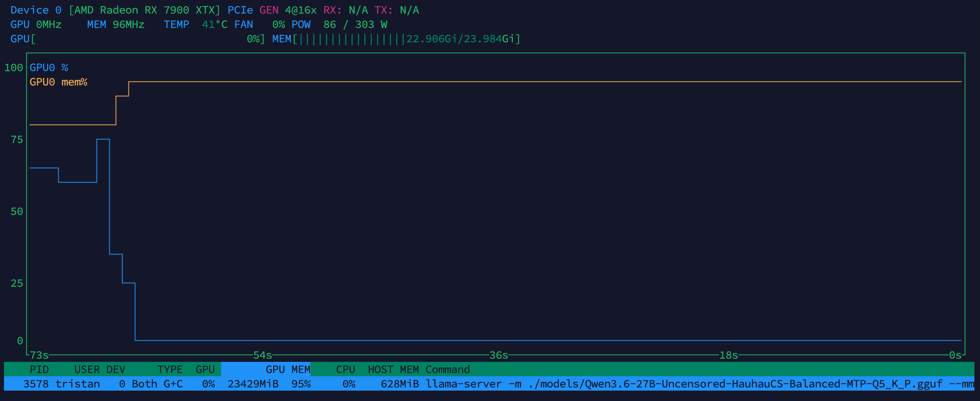Select the Command column header

coord(448,369)
